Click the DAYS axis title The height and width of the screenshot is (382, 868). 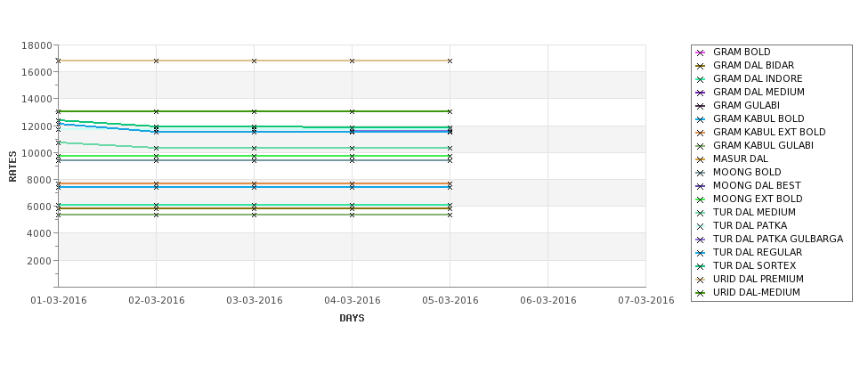352,318
